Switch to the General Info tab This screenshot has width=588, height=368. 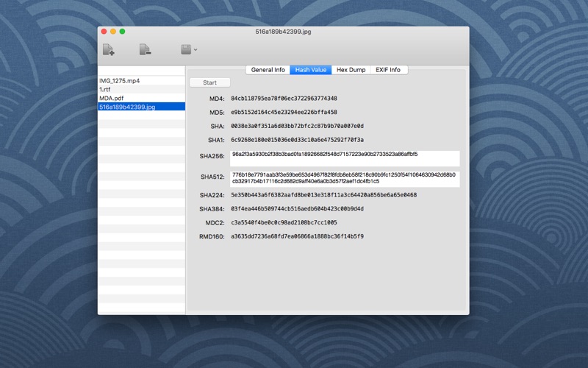pos(268,70)
